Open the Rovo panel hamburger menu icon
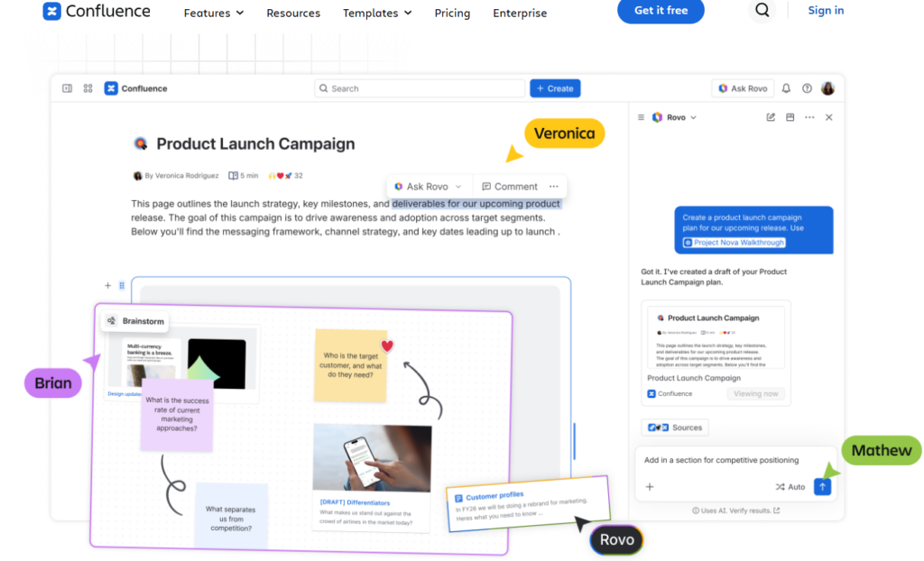The image size is (924, 561). (642, 118)
